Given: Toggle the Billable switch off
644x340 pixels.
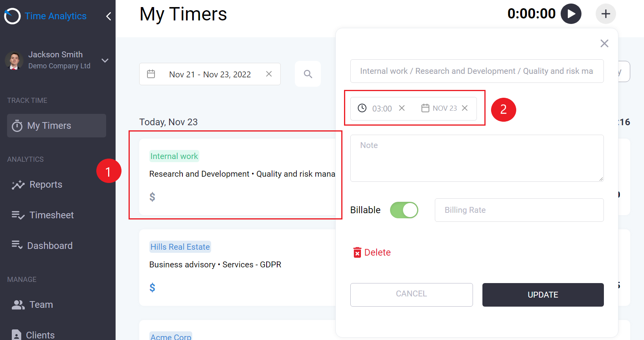Looking at the screenshot, I should click(404, 210).
